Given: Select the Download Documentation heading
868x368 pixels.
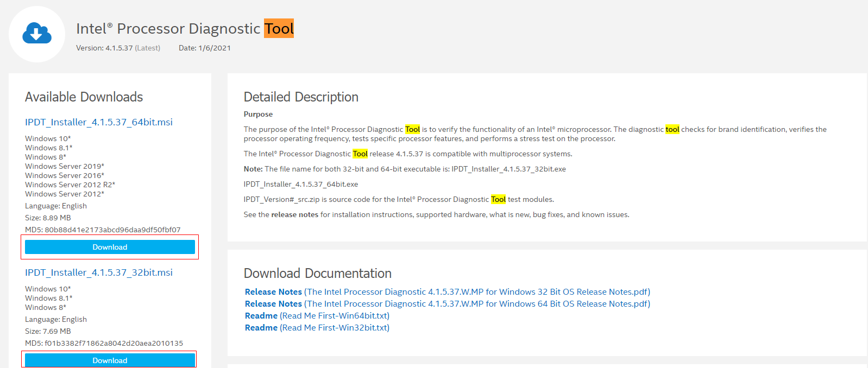Looking at the screenshot, I should (318, 274).
